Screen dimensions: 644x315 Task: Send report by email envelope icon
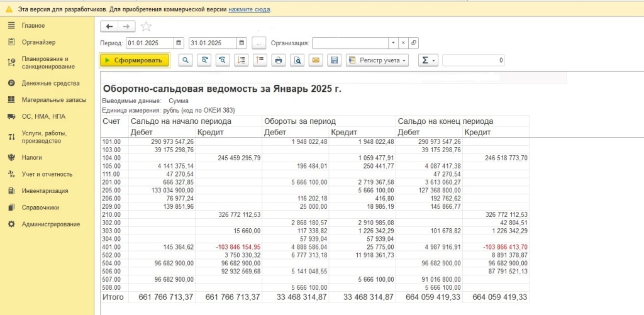pyautogui.click(x=316, y=60)
